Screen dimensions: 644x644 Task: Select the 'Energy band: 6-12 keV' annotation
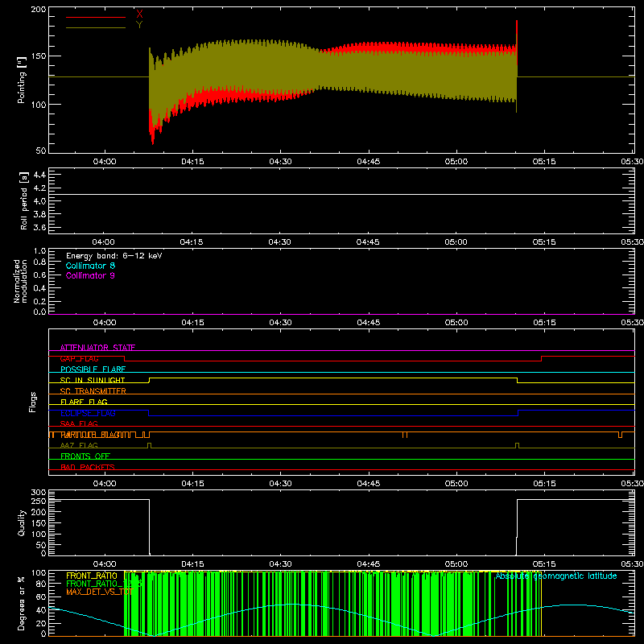coord(114,256)
